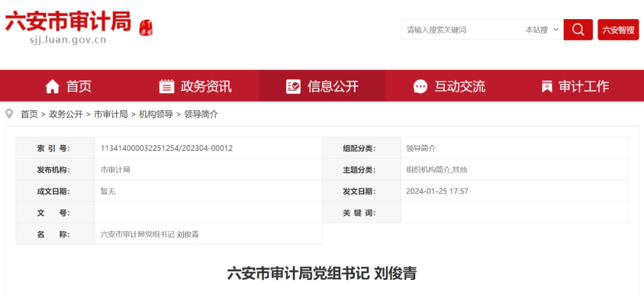Go to 首页 in breadcrumb trail
Screen dimensions: 644x296
pyautogui.click(x=29, y=114)
